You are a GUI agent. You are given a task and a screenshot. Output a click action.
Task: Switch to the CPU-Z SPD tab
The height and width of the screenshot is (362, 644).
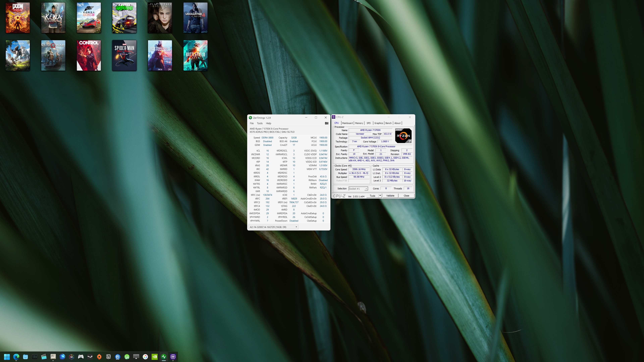(x=368, y=123)
